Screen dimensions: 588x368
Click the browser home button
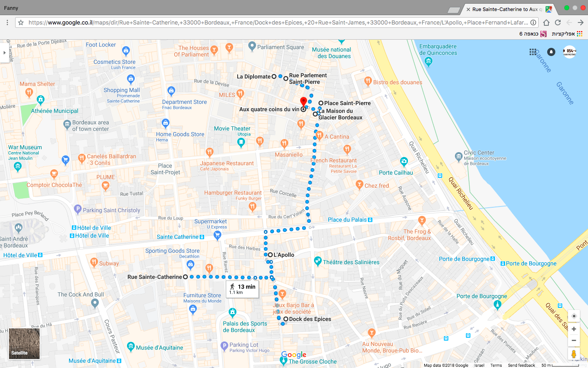(546, 22)
